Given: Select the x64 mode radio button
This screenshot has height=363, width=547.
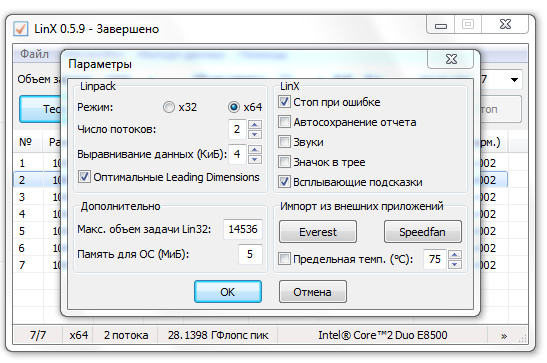Looking at the screenshot, I should click(234, 107).
